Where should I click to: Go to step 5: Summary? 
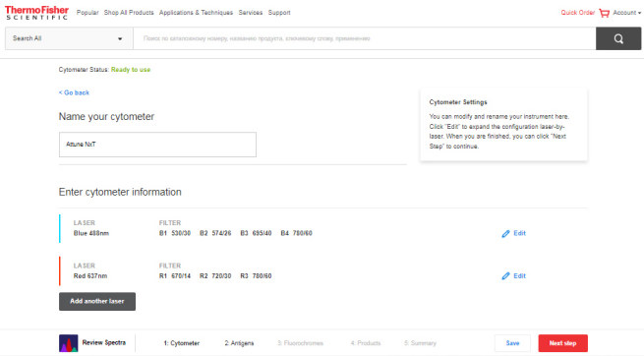pyautogui.click(x=420, y=343)
